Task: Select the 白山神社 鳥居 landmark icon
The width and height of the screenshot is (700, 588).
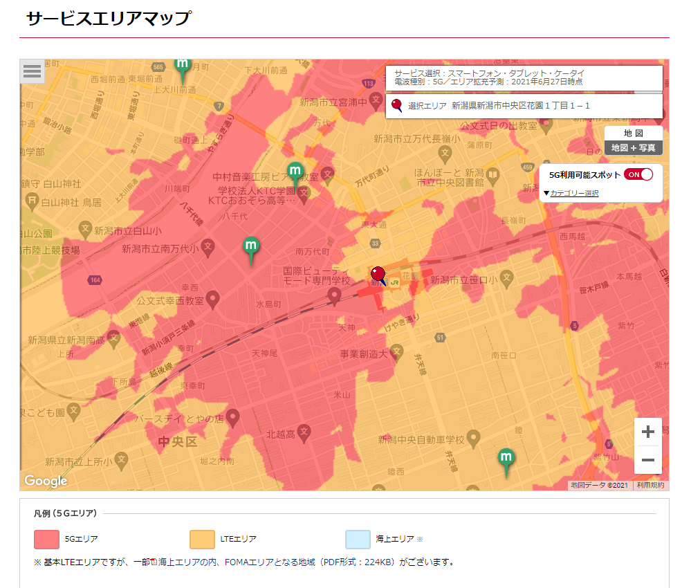Action: 31,201
